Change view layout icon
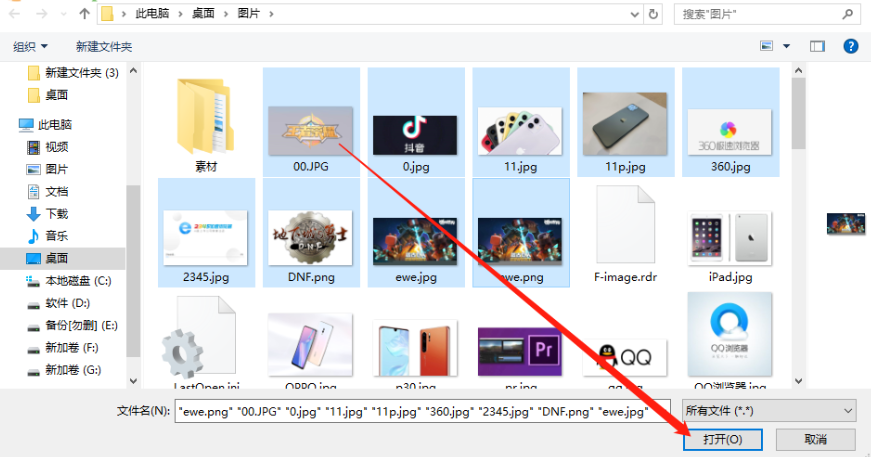The width and height of the screenshot is (871, 457). [767, 46]
